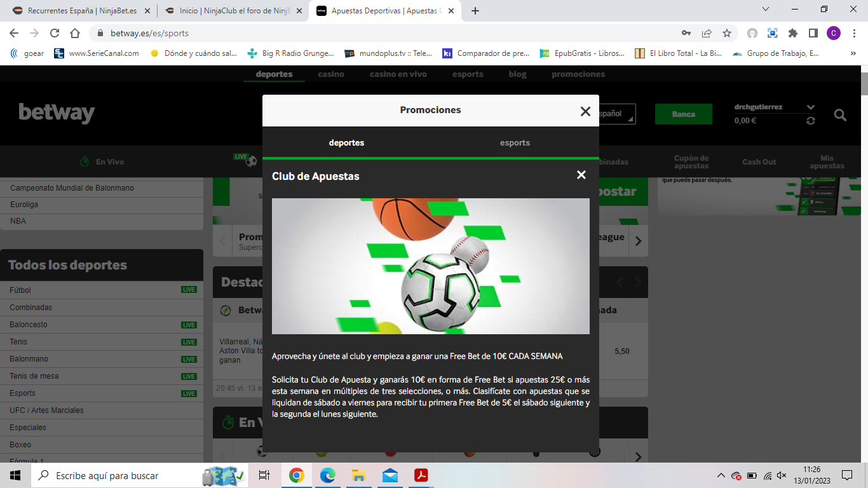Click the promo carousel right arrow
The height and width of the screenshot is (488, 868).
point(639,241)
